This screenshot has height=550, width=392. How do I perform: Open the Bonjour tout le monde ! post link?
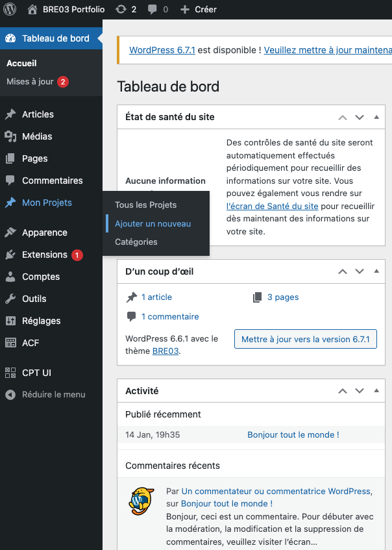[293, 434]
